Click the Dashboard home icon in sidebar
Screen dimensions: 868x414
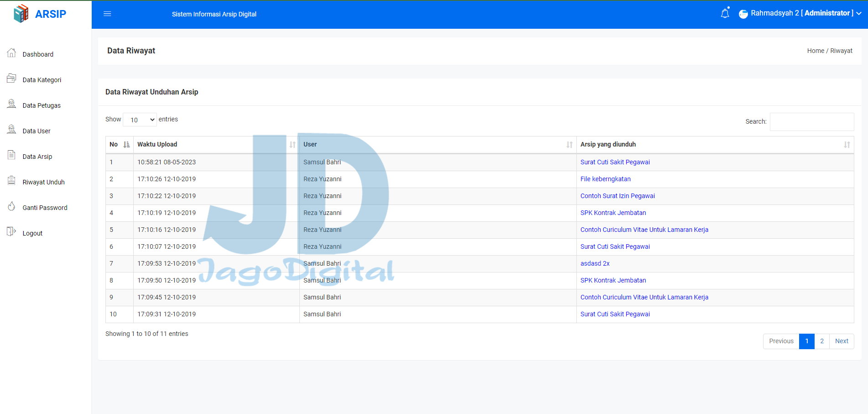12,53
